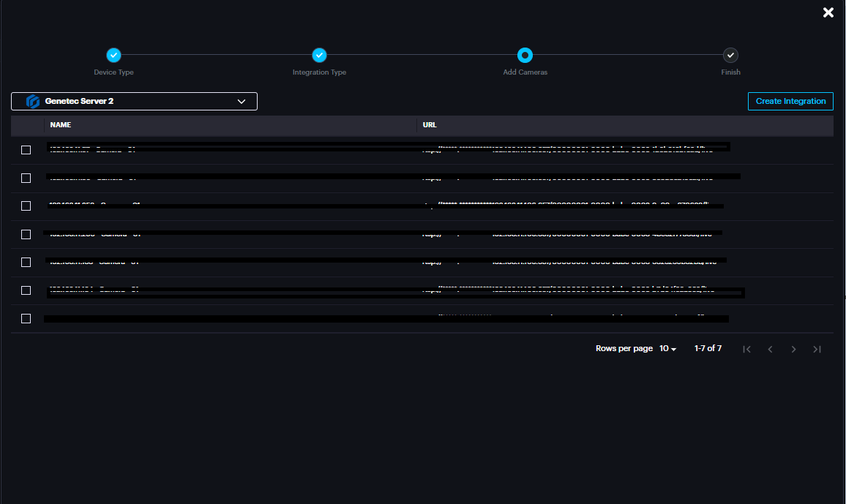Screen dimensions: 846x504
Task: Click the Add Cameras step circle icon
Action: (x=525, y=55)
